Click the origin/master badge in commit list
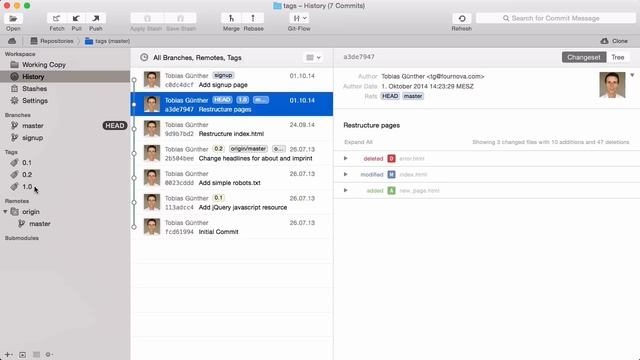 [248, 149]
